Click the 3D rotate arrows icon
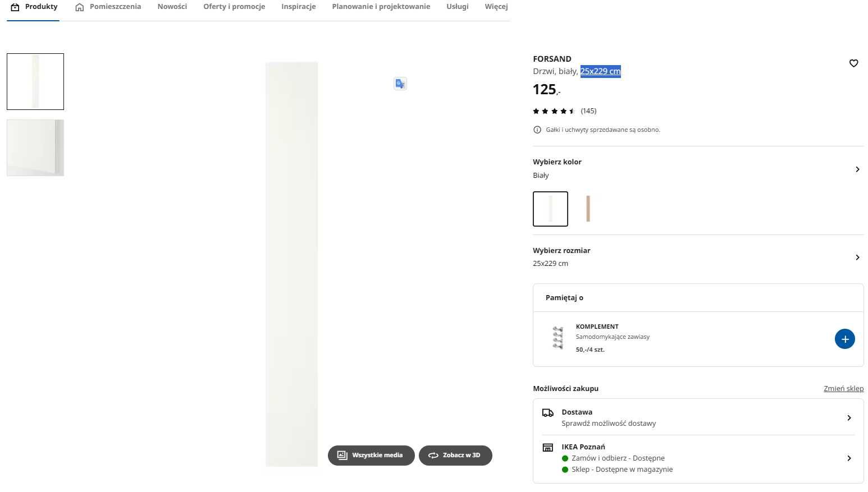This screenshot has width=868, height=492. [x=433, y=456]
